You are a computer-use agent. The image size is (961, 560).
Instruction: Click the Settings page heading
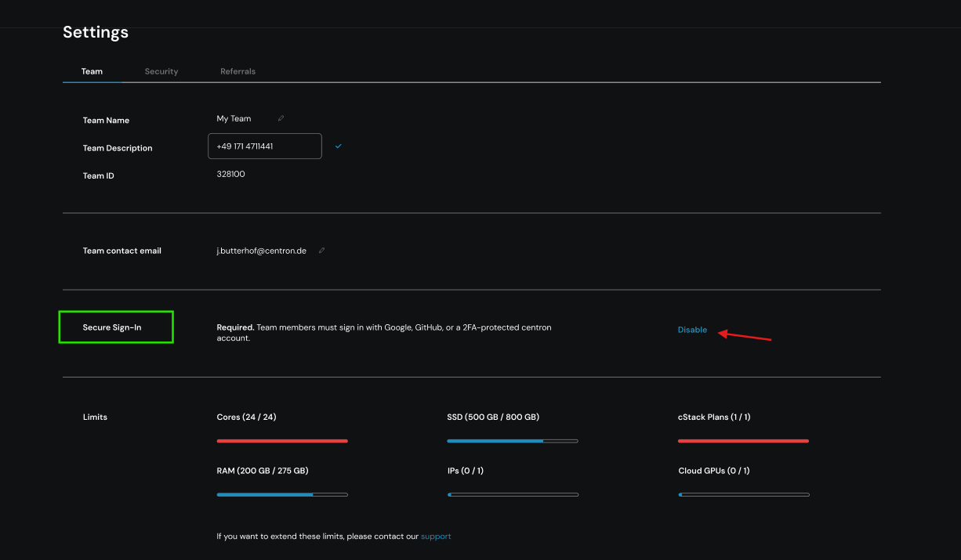pos(96,32)
